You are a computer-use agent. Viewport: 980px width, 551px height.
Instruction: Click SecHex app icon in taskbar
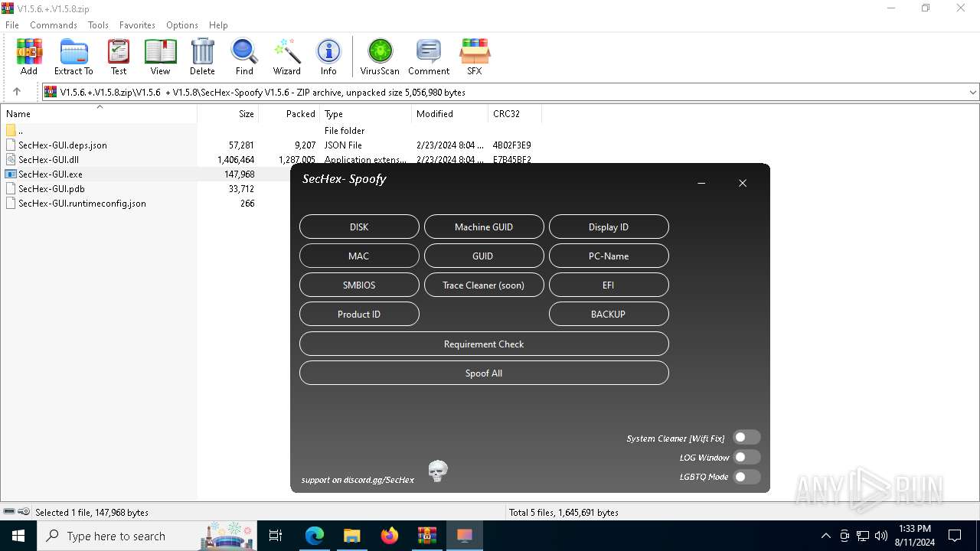[464, 536]
